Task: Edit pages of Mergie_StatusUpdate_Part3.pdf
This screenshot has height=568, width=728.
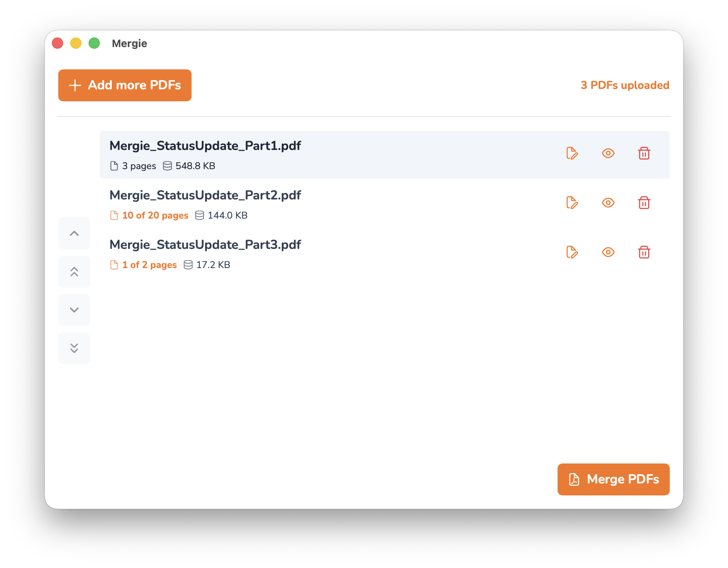Action: 572,252
